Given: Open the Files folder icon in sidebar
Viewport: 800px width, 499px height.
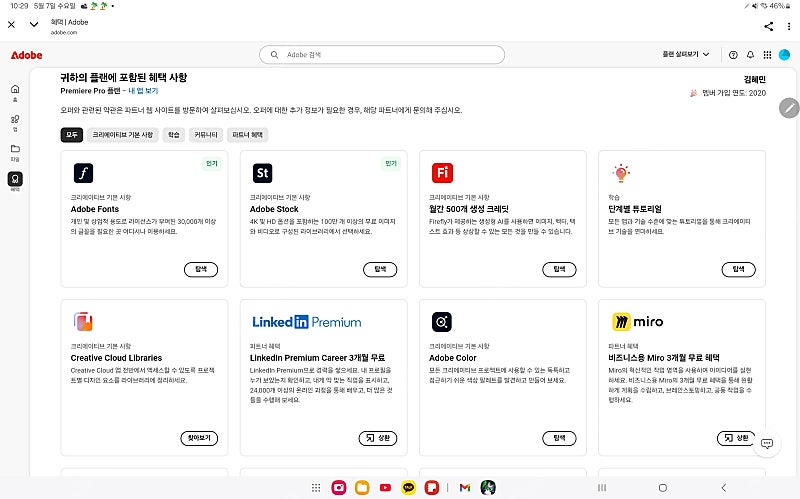Looking at the screenshot, I should tap(15, 148).
